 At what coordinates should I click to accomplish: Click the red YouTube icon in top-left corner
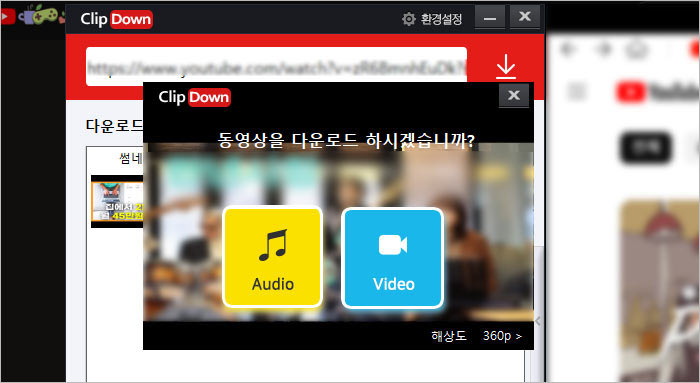coord(8,17)
